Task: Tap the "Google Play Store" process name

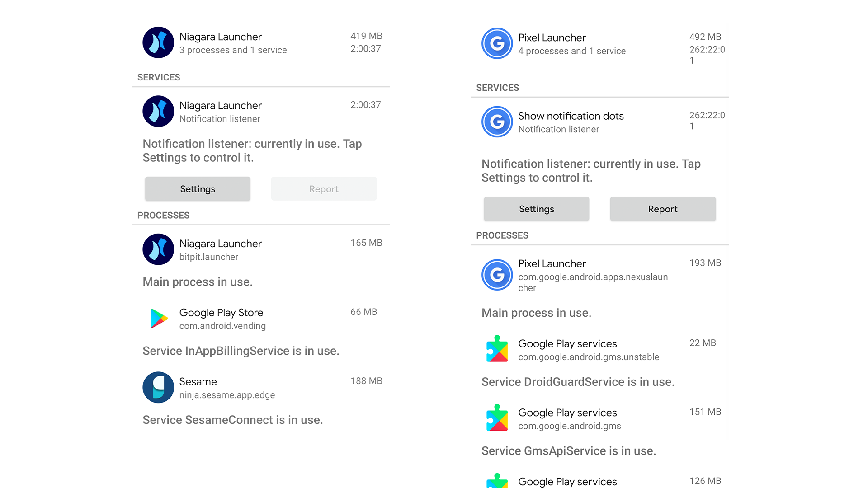Action: [221, 313]
